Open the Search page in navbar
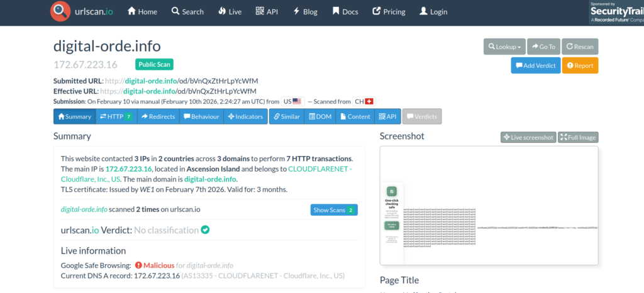 tap(187, 11)
